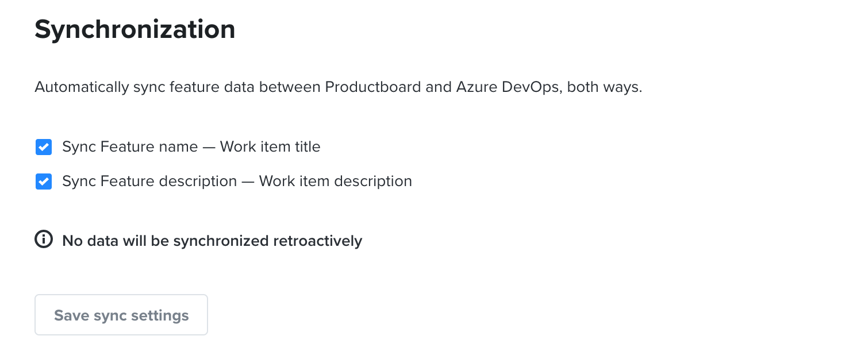This screenshot has width=868, height=363.
Task: Click 'No data will be synchronized retroactively' notice
Action: point(212,241)
